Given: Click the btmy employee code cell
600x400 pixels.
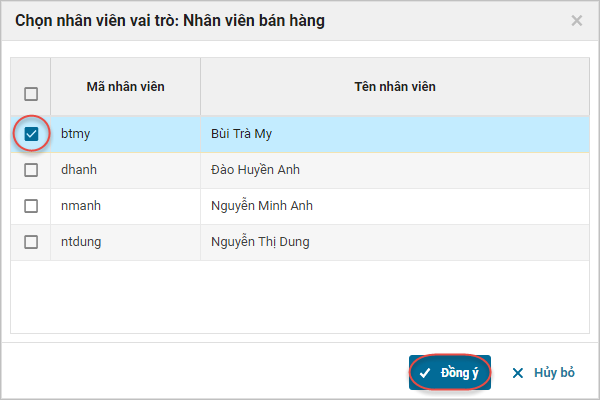Looking at the screenshot, I should click(76, 133).
